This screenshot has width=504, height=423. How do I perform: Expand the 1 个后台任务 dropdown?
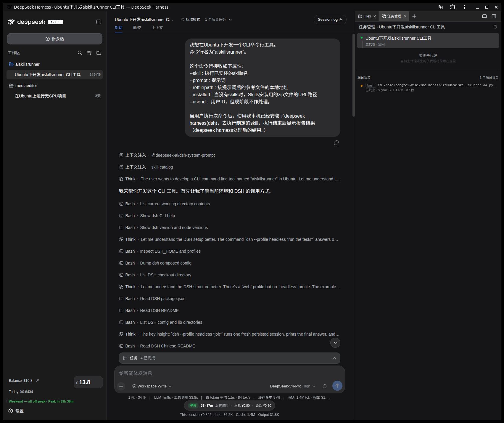click(218, 20)
